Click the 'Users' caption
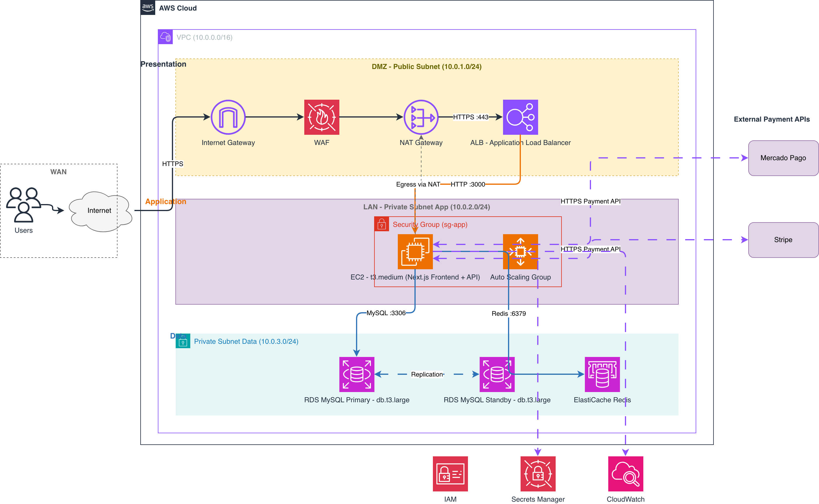819x504 pixels. [x=24, y=230]
